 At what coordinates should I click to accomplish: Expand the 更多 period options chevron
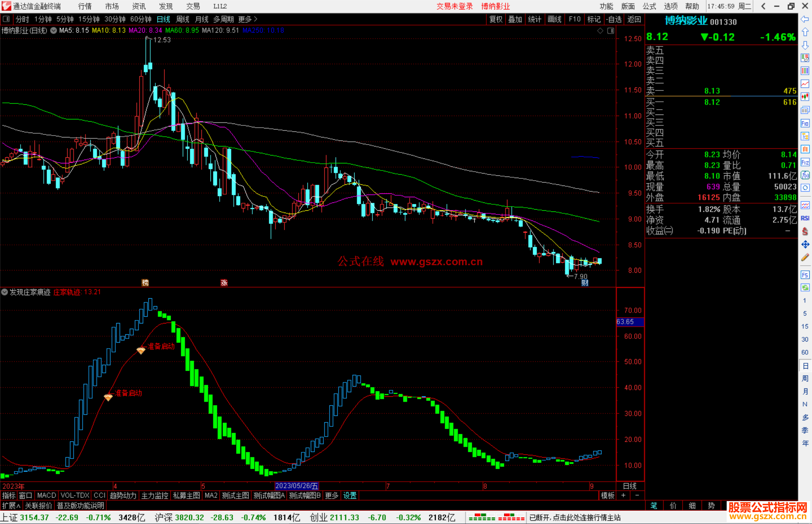pyautogui.click(x=256, y=19)
